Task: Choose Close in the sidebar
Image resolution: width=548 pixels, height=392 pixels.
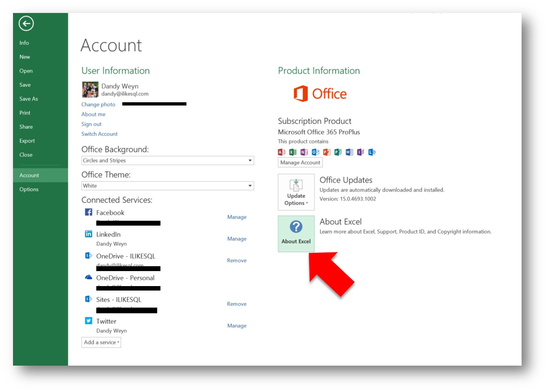Action: coord(26,155)
